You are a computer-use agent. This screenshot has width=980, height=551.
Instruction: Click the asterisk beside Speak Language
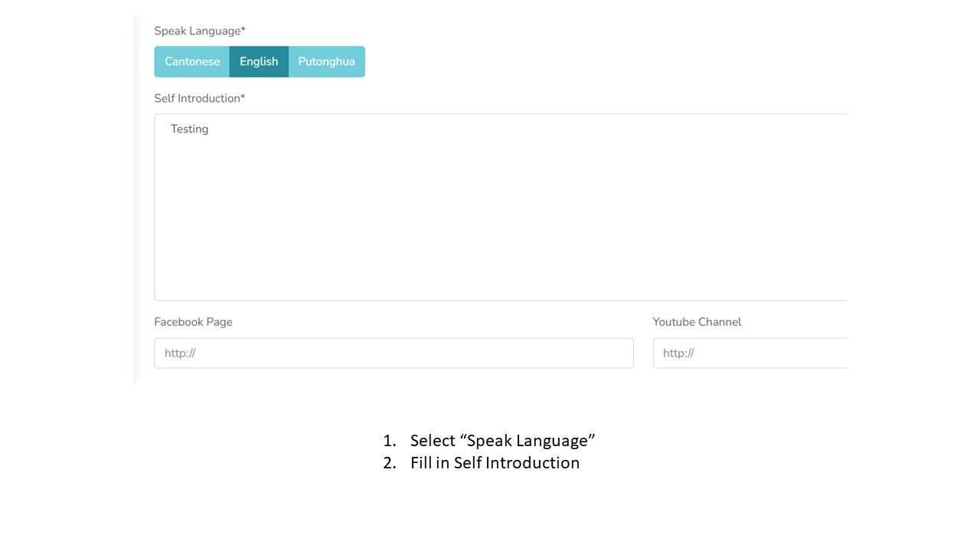(243, 30)
